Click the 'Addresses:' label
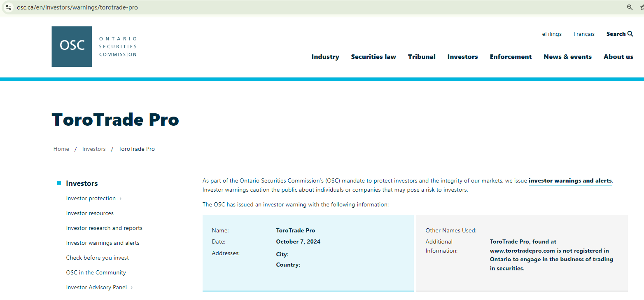 coord(226,253)
